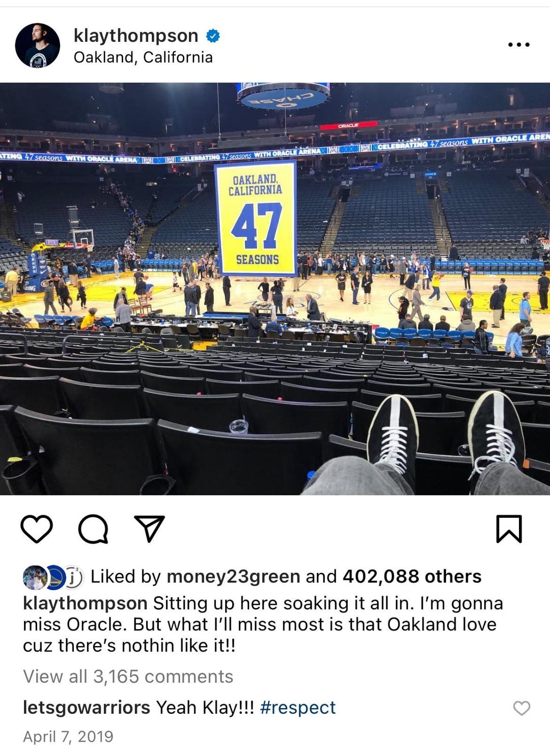Viewport: 550px width, 756px height.
Task: Expand View all 3,165 comments
Action: [128, 677]
